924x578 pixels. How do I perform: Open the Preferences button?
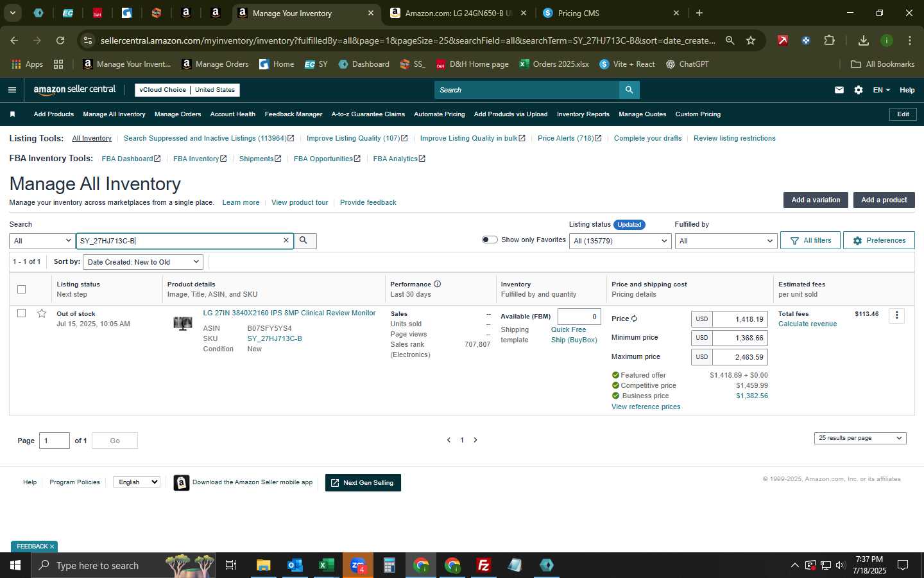click(878, 240)
